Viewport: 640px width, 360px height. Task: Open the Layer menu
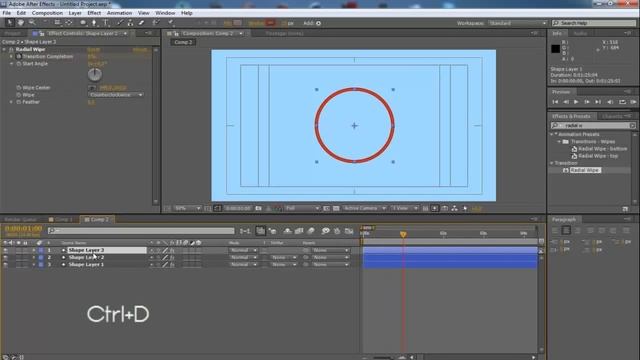tap(75, 13)
